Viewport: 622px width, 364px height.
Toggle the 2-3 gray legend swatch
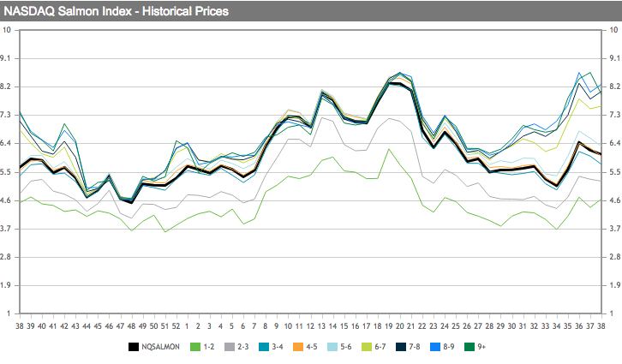[230, 347]
